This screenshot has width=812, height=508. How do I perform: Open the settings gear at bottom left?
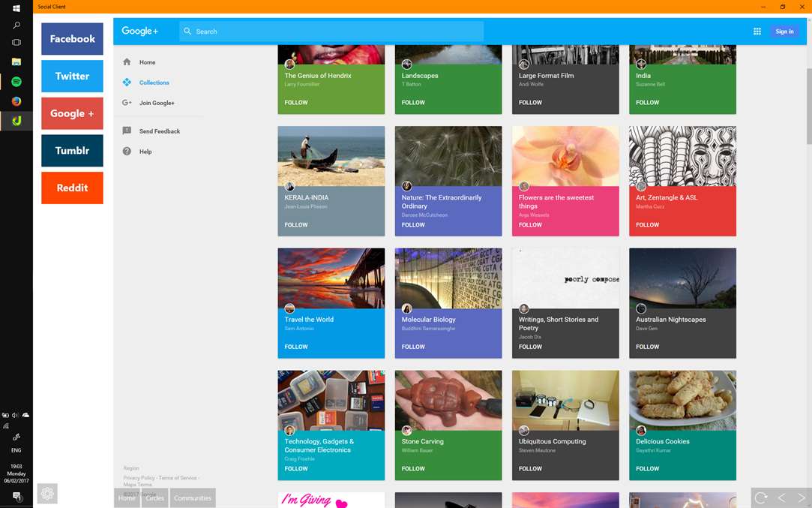(x=47, y=494)
